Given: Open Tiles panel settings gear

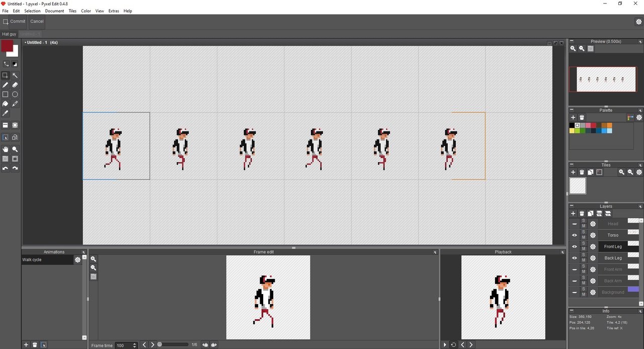Looking at the screenshot, I should pyautogui.click(x=639, y=172).
